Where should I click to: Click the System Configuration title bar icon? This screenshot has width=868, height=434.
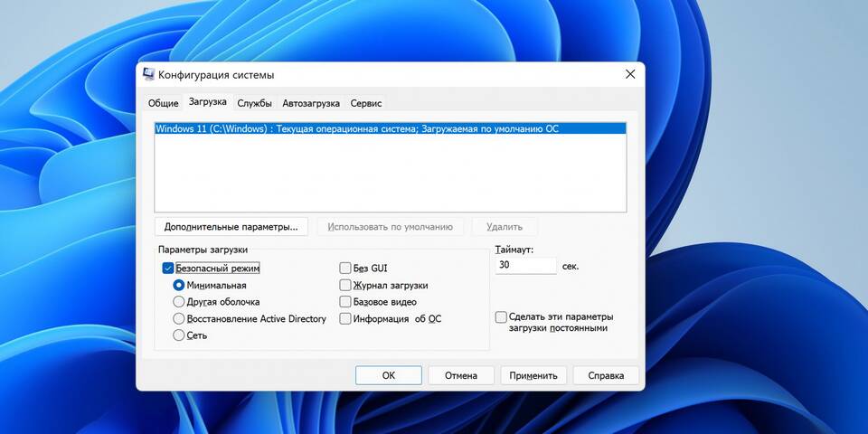(148, 74)
